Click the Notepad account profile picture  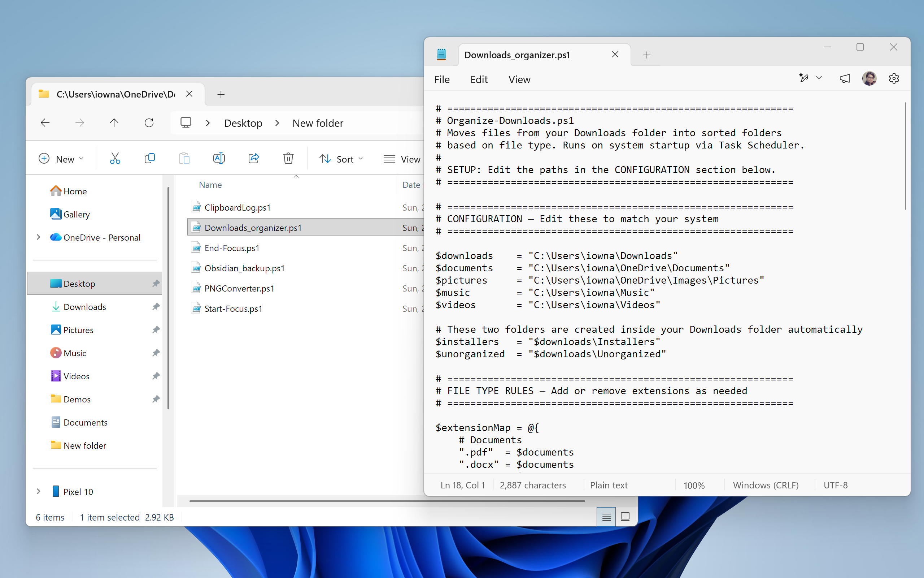click(x=869, y=79)
